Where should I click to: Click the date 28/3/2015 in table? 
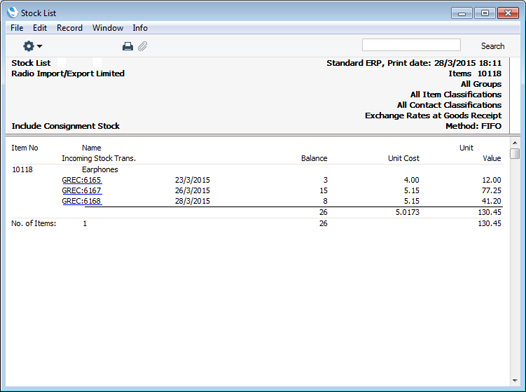[192, 201]
